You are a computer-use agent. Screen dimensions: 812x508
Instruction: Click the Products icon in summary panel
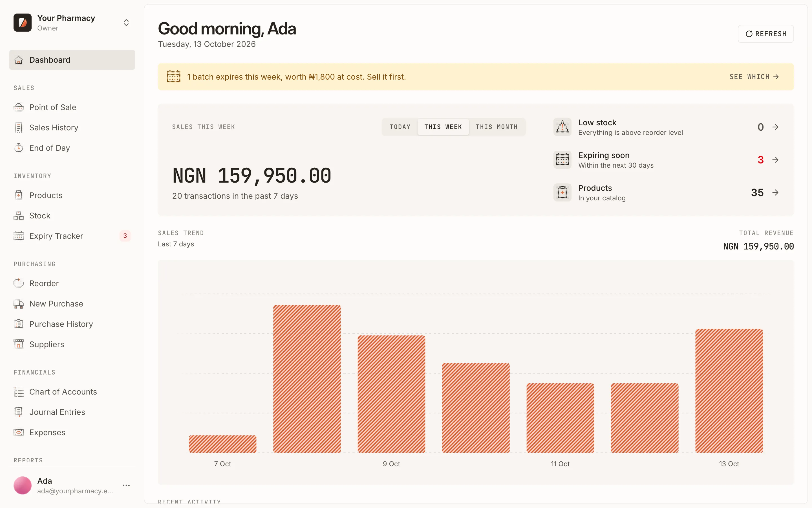pyautogui.click(x=562, y=192)
